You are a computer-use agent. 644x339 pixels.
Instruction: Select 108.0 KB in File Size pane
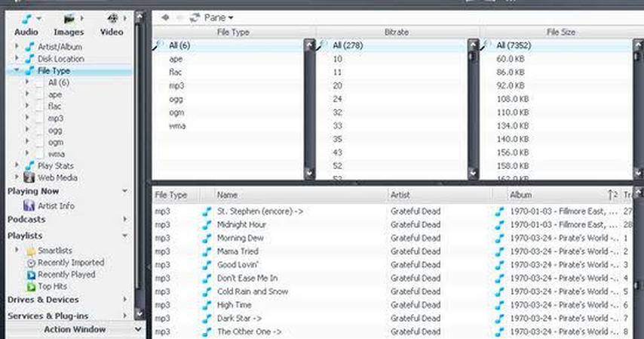(x=513, y=99)
